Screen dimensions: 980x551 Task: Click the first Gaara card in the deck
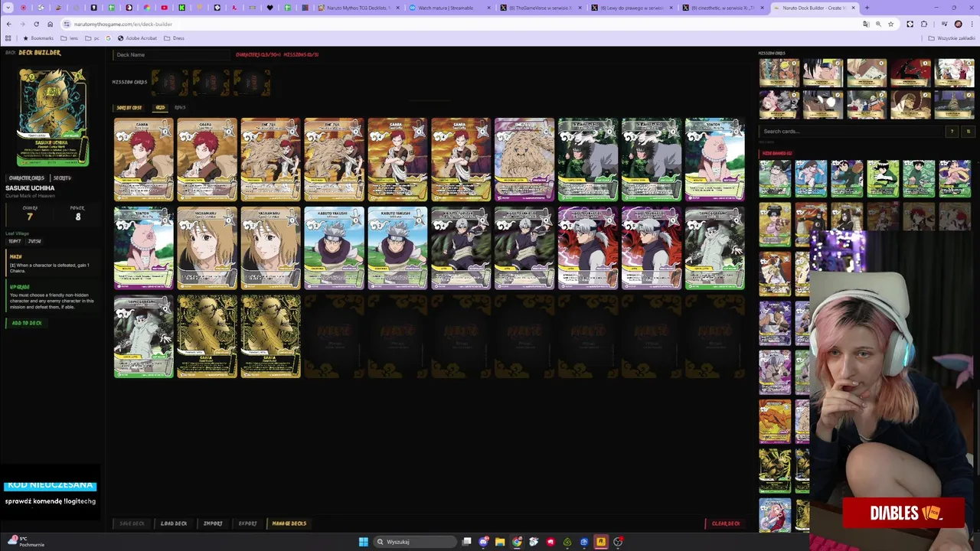[144, 159]
